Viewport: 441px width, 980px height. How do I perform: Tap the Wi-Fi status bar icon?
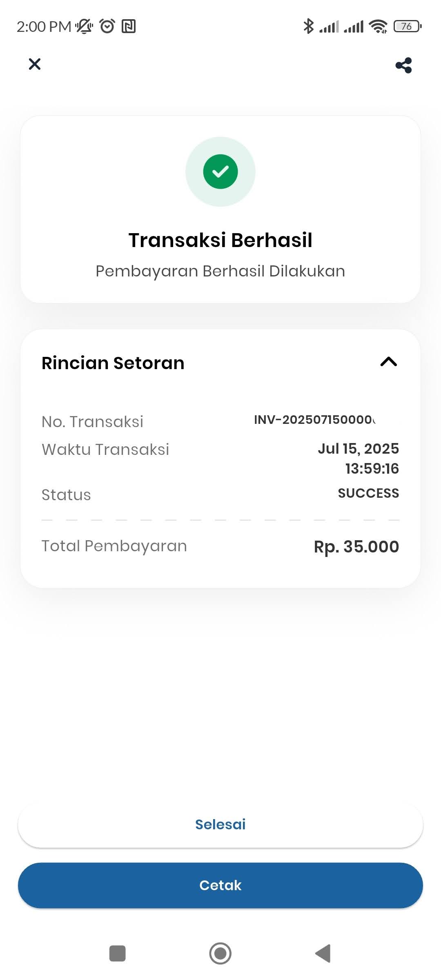pos(378,27)
